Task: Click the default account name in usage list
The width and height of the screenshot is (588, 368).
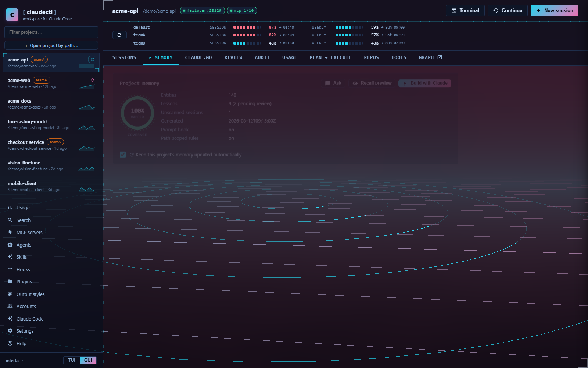Action: pos(141,28)
